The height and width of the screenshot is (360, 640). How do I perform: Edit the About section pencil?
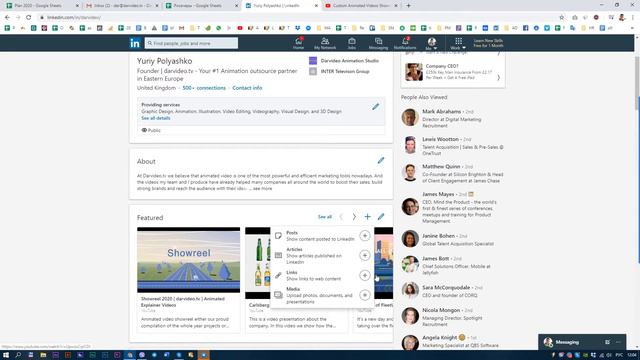click(x=381, y=160)
